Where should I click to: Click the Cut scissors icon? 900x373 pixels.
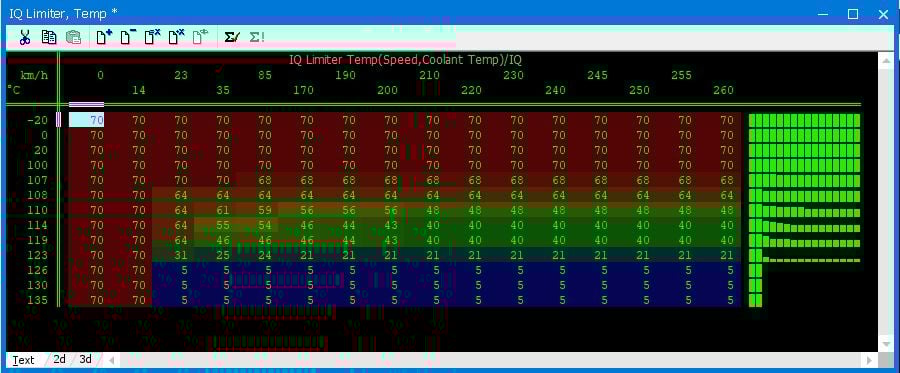[24, 37]
